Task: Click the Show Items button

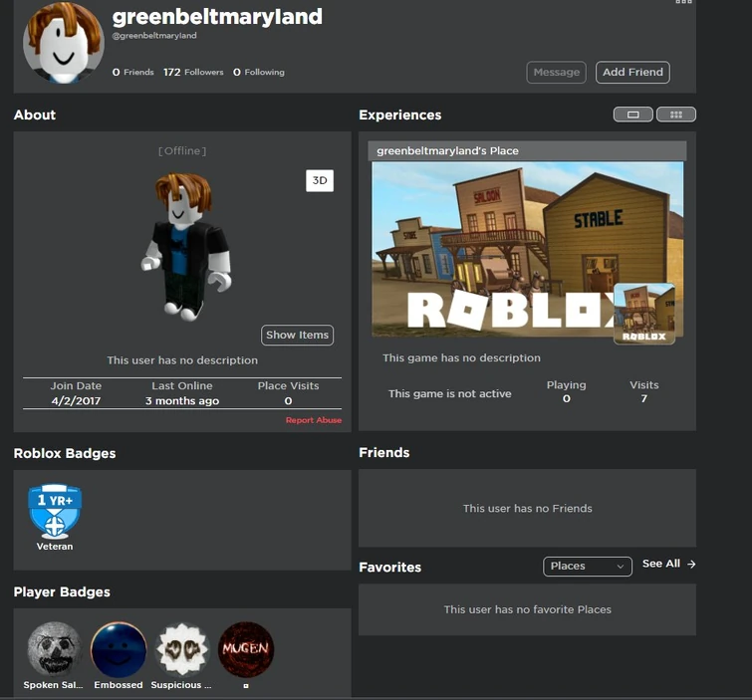Action: 298,336
